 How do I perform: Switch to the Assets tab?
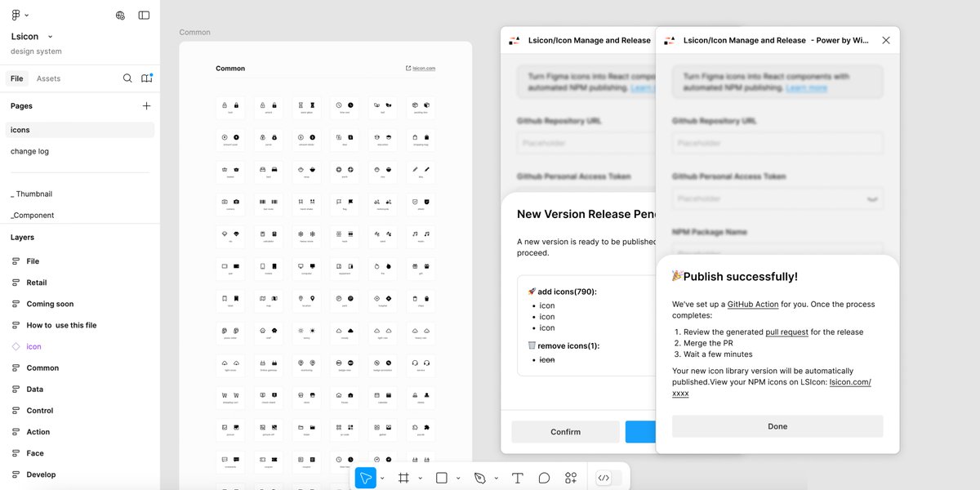pos(48,78)
